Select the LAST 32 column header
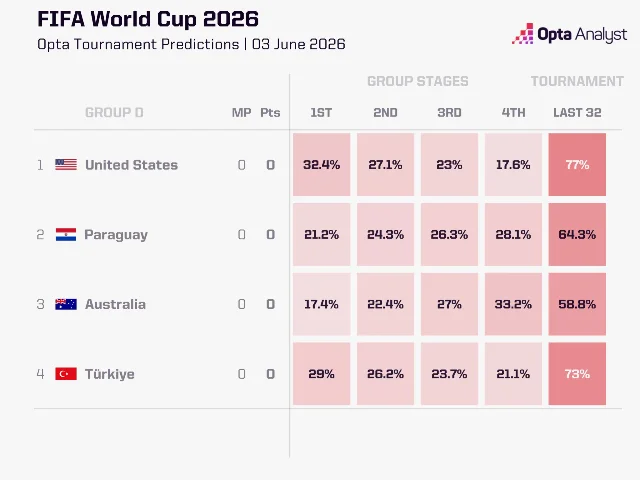640x480 pixels. point(577,112)
